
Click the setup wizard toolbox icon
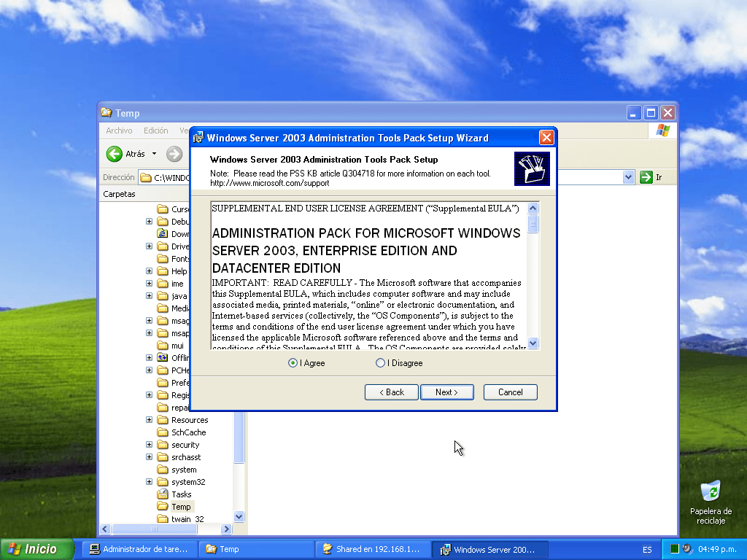point(532,169)
